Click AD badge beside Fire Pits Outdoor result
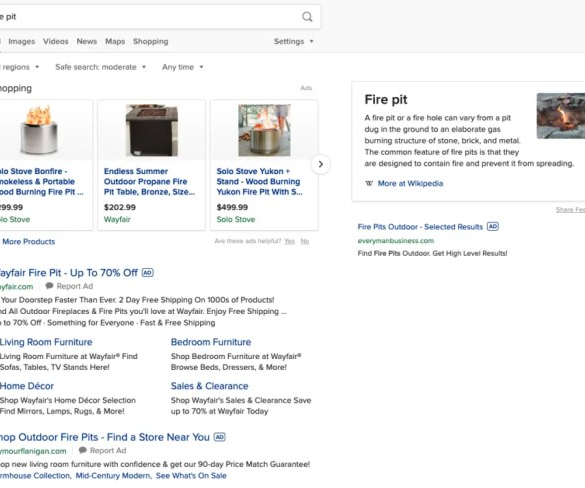This screenshot has height=488, width=585. pos(493,226)
